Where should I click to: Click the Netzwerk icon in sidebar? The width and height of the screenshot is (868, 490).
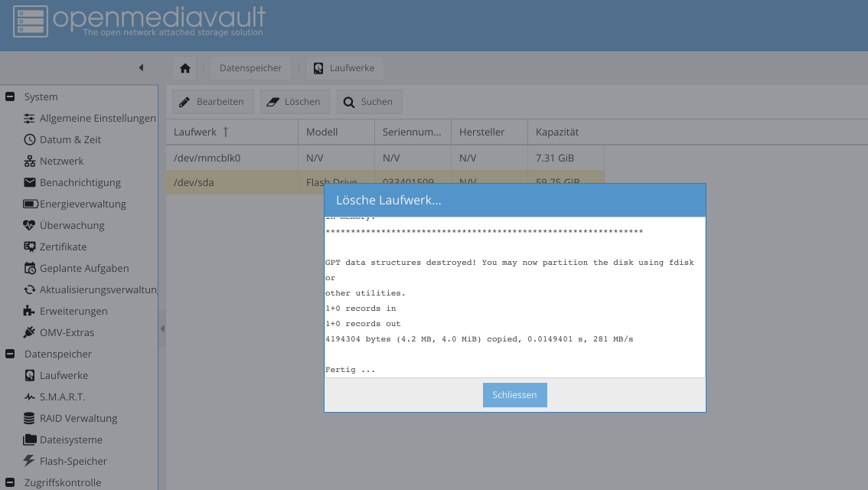(x=29, y=161)
